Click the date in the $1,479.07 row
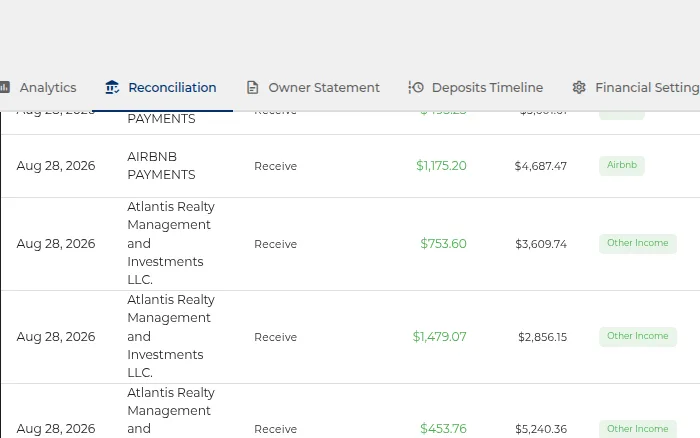Viewport: 700px width, 438px height. [x=56, y=337]
